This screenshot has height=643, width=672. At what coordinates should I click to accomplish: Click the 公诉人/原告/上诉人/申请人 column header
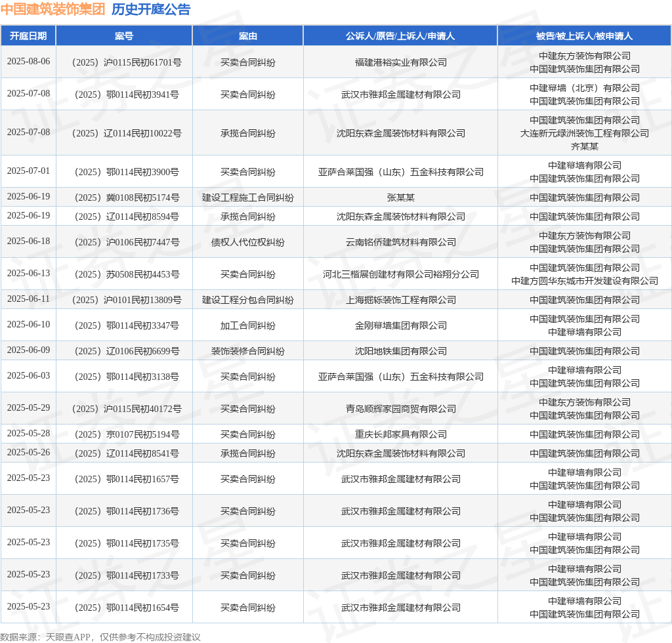pos(400,36)
